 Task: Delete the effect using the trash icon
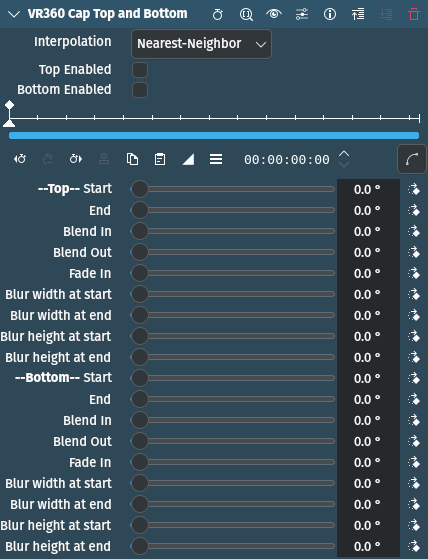[414, 14]
